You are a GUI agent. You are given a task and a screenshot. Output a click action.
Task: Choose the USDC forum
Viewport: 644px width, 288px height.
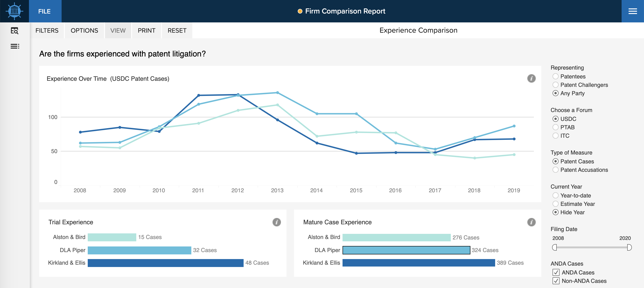[556, 119]
